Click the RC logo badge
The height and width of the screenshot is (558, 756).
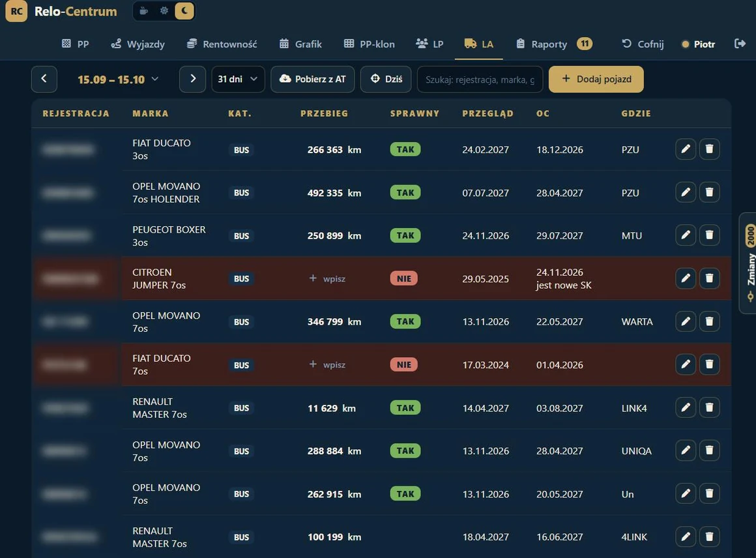tap(16, 11)
